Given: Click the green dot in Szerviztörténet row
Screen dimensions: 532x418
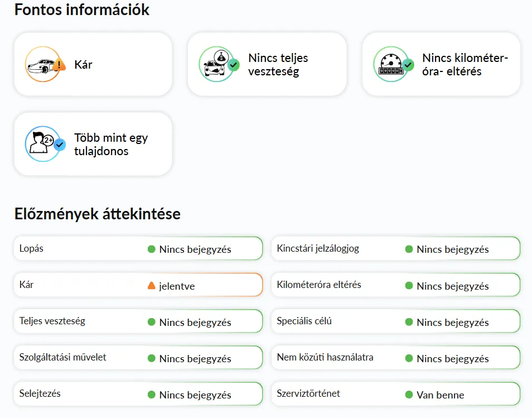Looking at the screenshot, I should point(409,395).
